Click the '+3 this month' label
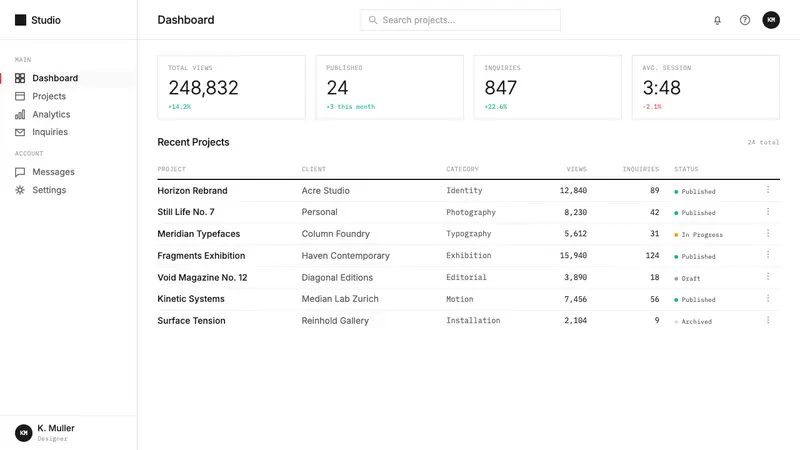The image size is (800, 450). [351, 107]
